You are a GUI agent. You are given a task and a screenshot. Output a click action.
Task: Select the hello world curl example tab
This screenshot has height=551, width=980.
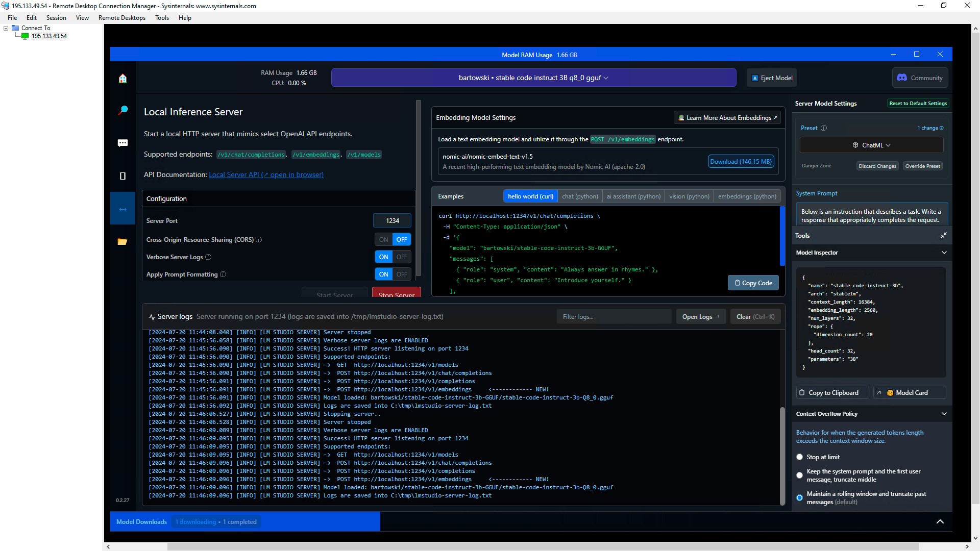[x=531, y=196]
